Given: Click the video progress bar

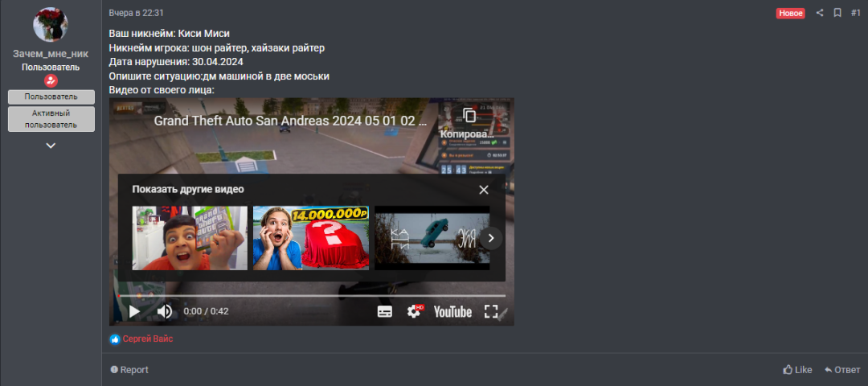Looking at the screenshot, I should (x=312, y=296).
